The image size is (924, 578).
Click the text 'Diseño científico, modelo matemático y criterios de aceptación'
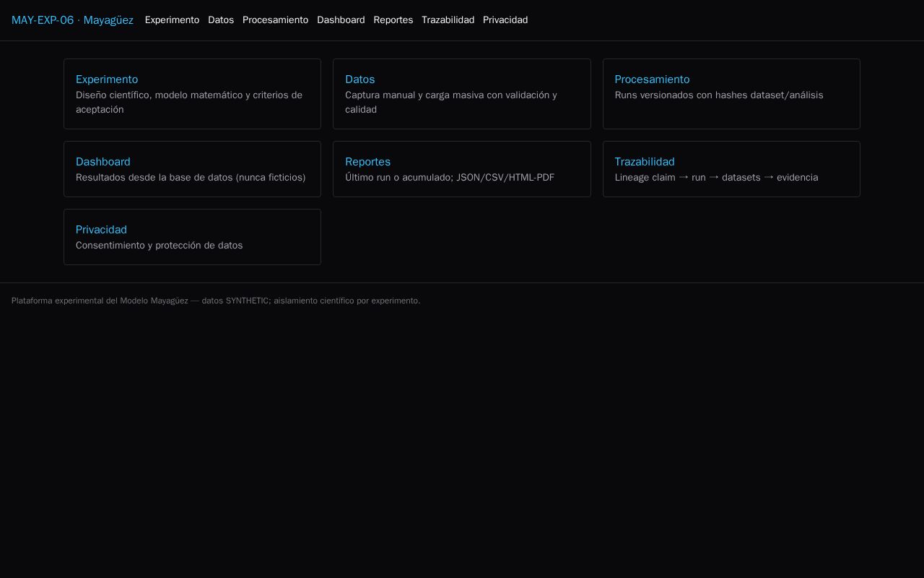tap(189, 103)
